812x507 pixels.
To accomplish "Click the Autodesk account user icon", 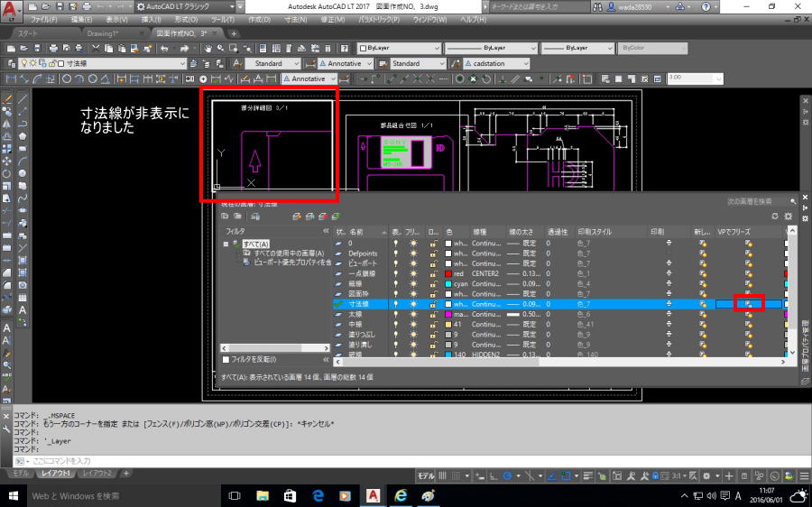I will (x=611, y=6).
